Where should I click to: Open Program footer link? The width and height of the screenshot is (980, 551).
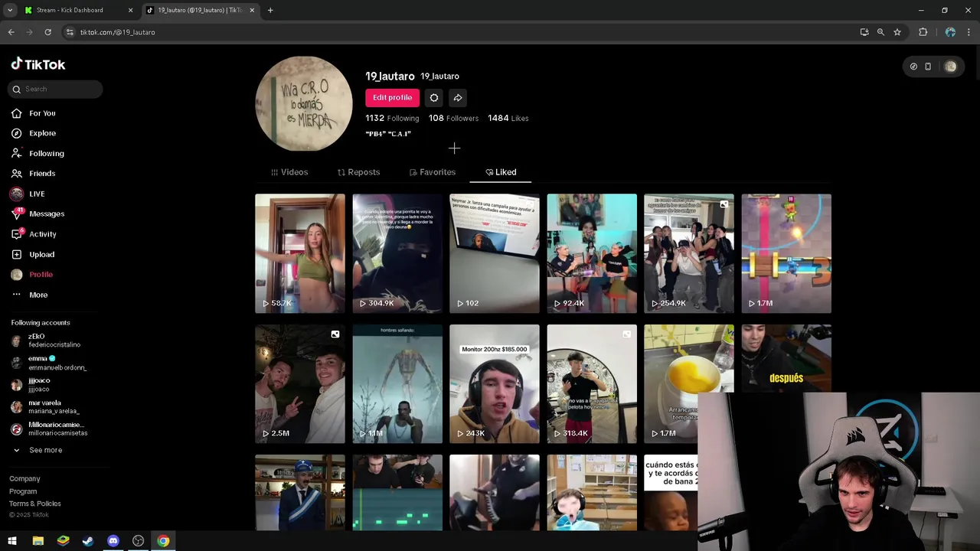(x=23, y=491)
